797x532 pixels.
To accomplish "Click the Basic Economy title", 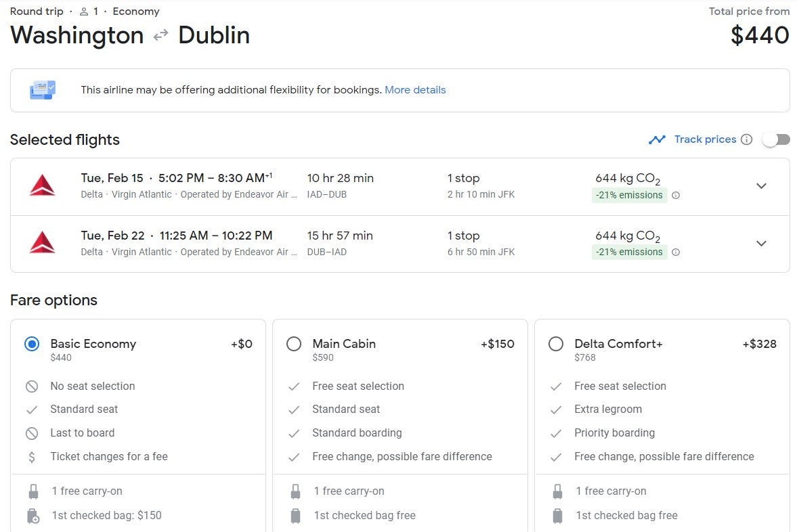I will click(93, 344).
